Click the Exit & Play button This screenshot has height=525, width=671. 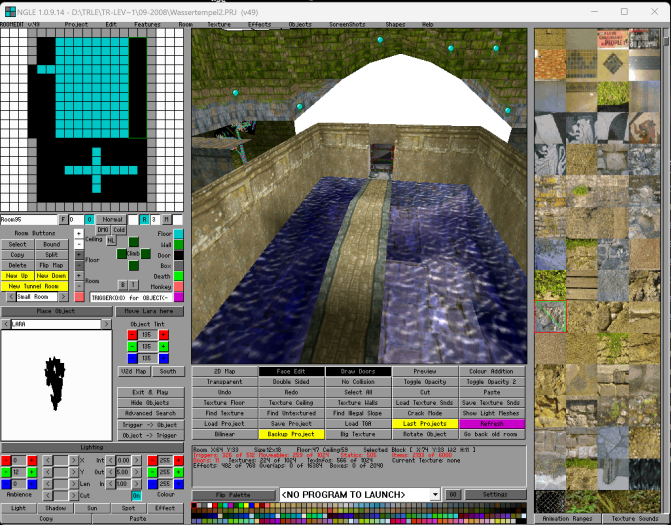[150, 392]
